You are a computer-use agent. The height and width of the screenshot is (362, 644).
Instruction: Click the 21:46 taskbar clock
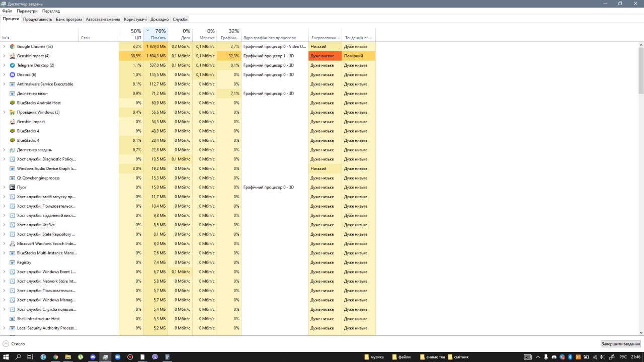[x=636, y=357]
